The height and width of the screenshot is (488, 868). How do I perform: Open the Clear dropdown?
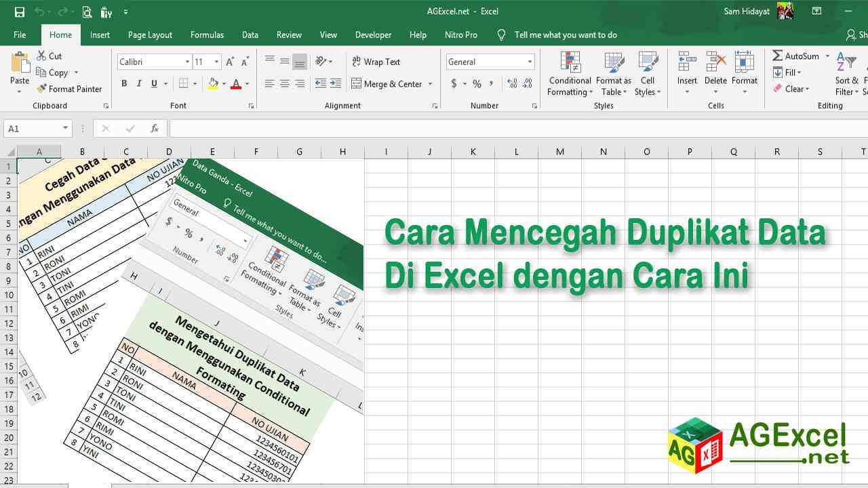click(x=791, y=89)
